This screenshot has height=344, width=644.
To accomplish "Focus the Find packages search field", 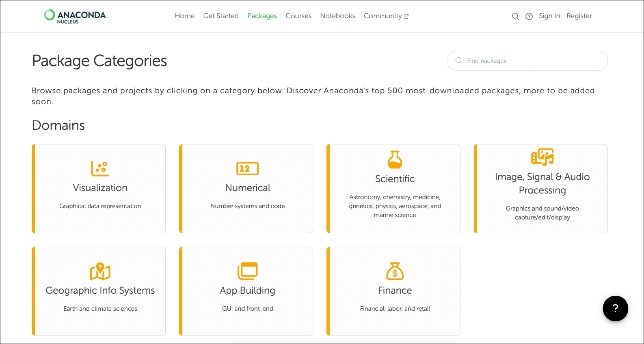I will pos(532,60).
